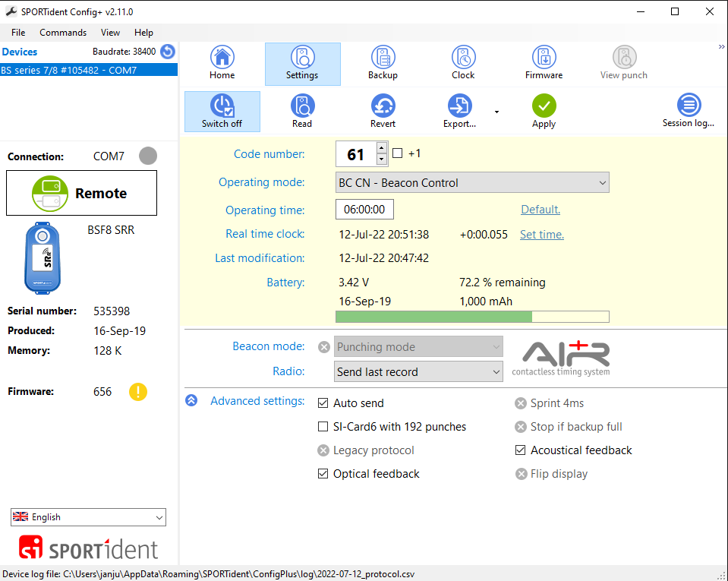Click the Operating time input field

coord(364,210)
